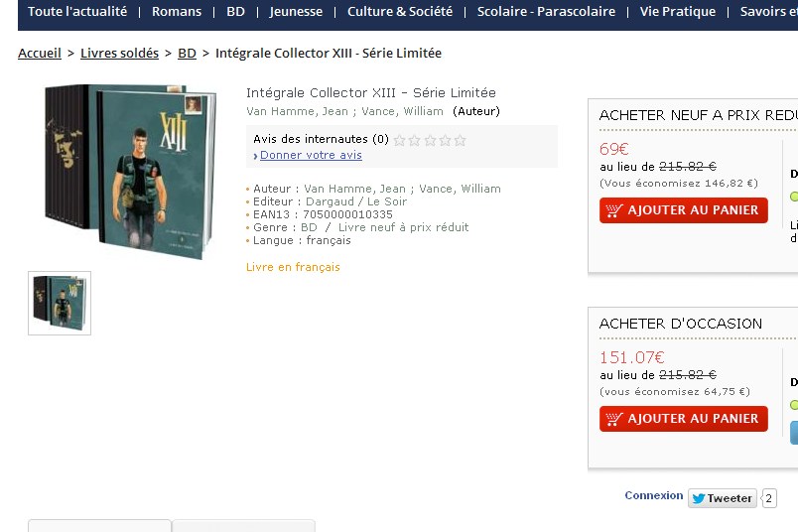
Task: Select the fifth rating star
Action: 461,140
